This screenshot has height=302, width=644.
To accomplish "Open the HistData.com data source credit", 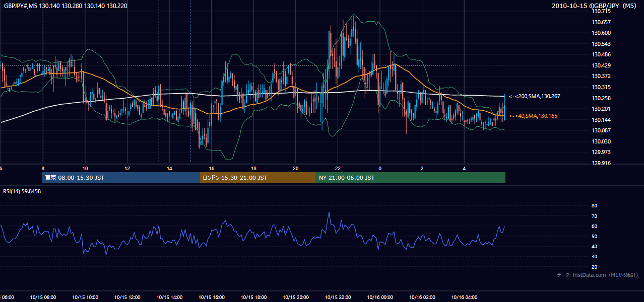I will point(598,275).
